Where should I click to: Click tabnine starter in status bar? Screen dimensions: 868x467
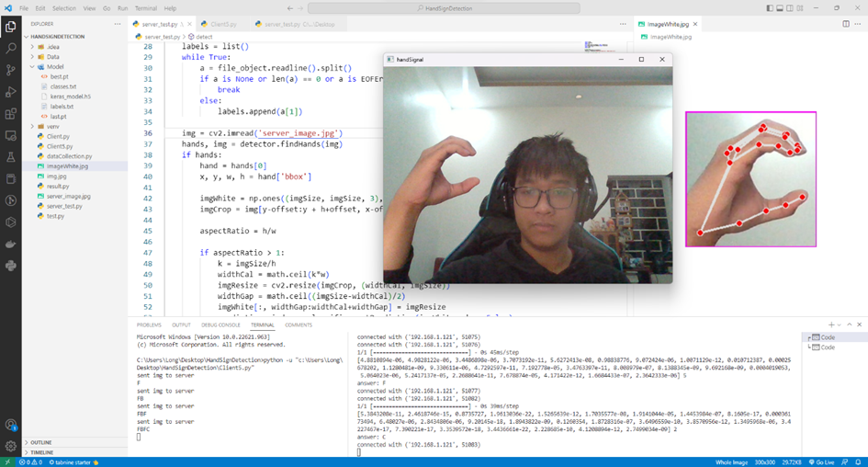pyautogui.click(x=73, y=462)
